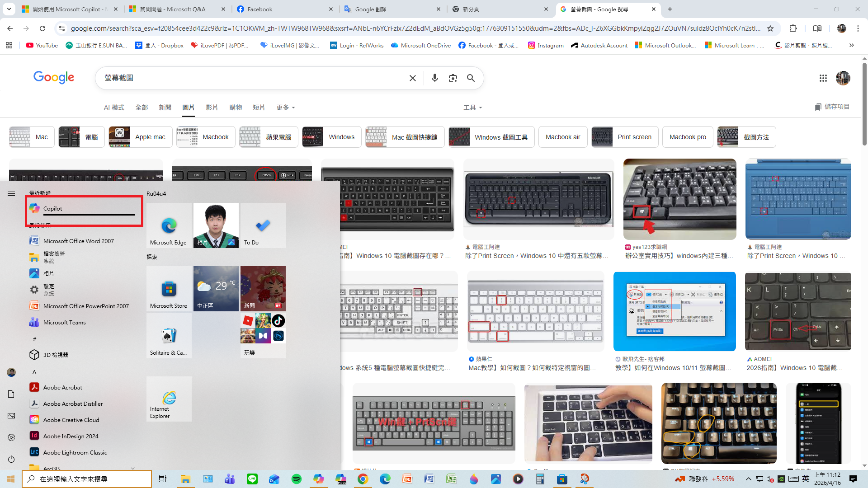
Task: Switch to the 圖片 search tab
Action: click(x=189, y=108)
